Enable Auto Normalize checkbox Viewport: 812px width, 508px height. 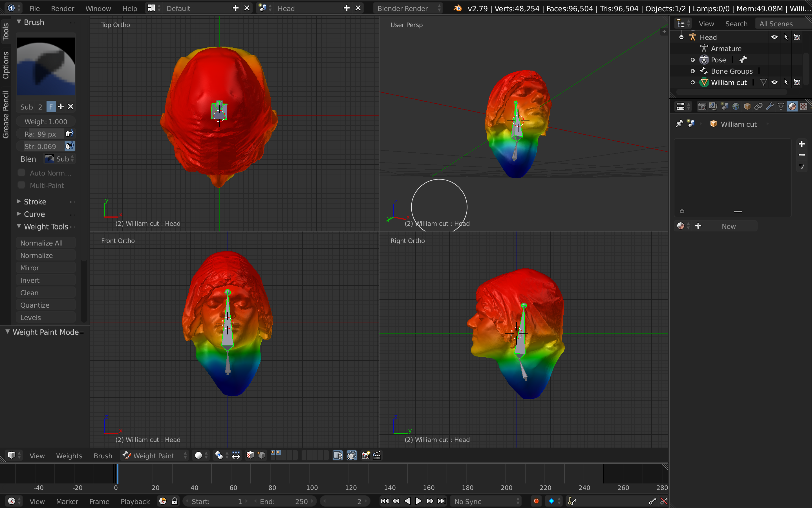[x=21, y=173]
